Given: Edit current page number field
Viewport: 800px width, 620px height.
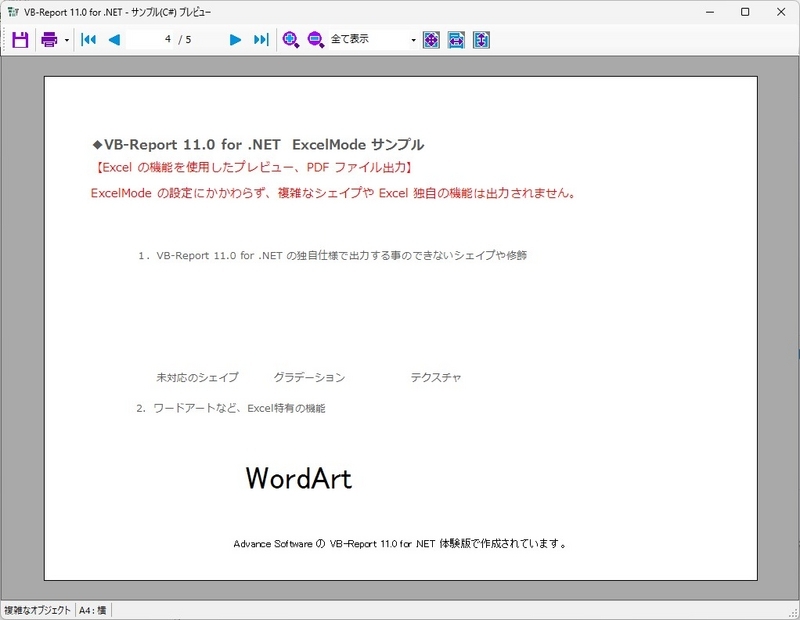Looking at the screenshot, I should coord(149,39).
